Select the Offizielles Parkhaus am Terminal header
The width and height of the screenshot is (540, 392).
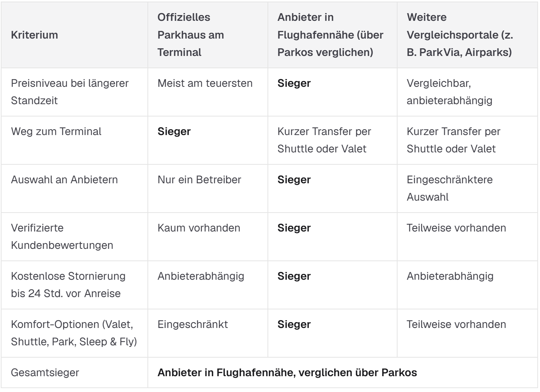[191, 35]
